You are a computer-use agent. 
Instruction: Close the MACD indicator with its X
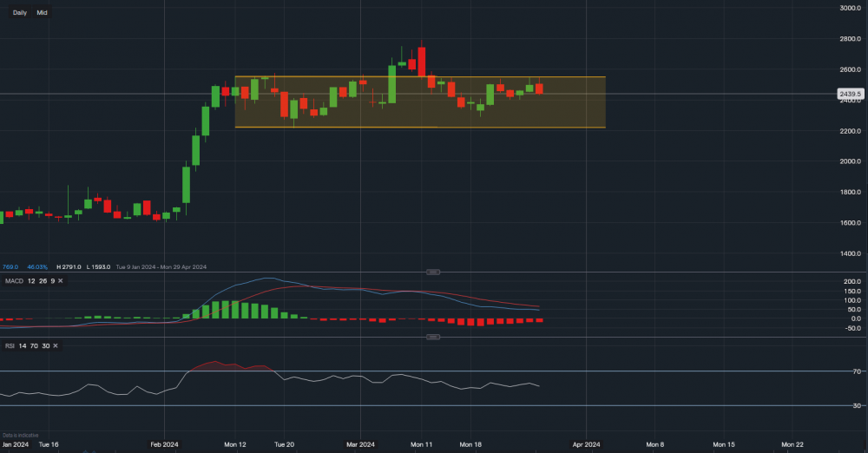click(61, 281)
